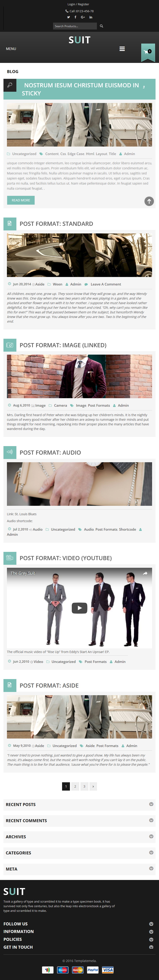The height and width of the screenshot is (980, 159).
Task: Go to pagination page 2
Action: point(75,786)
